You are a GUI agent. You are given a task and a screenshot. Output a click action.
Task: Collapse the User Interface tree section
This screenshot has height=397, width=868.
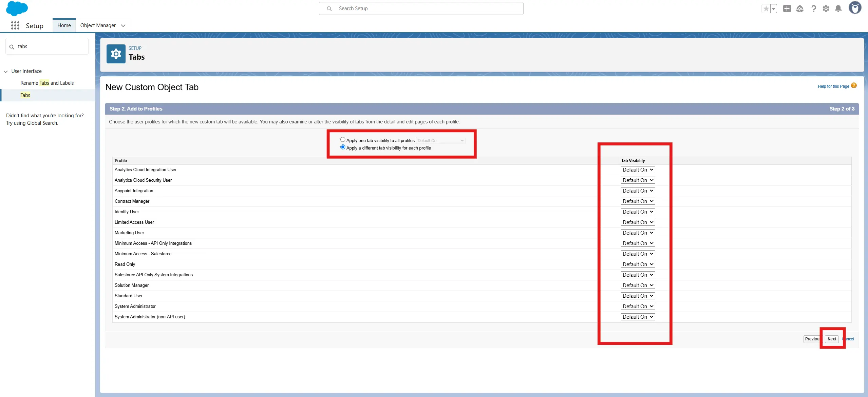6,72
